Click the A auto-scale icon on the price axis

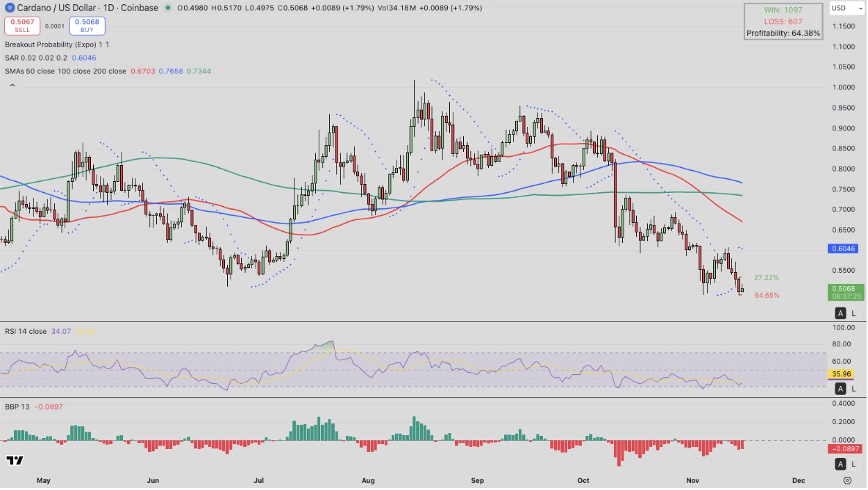(841, 313)
